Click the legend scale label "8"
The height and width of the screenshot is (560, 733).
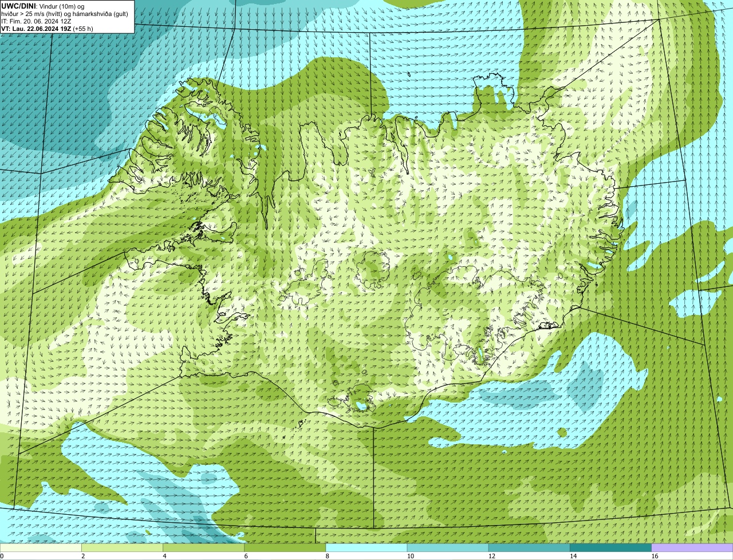point(327,556)
